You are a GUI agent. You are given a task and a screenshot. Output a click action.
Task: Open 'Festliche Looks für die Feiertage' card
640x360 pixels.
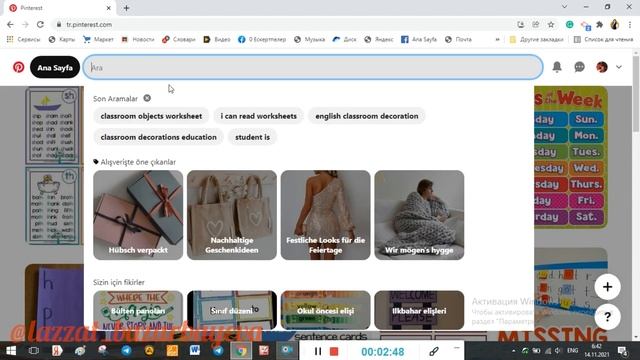tap(325, 215)
